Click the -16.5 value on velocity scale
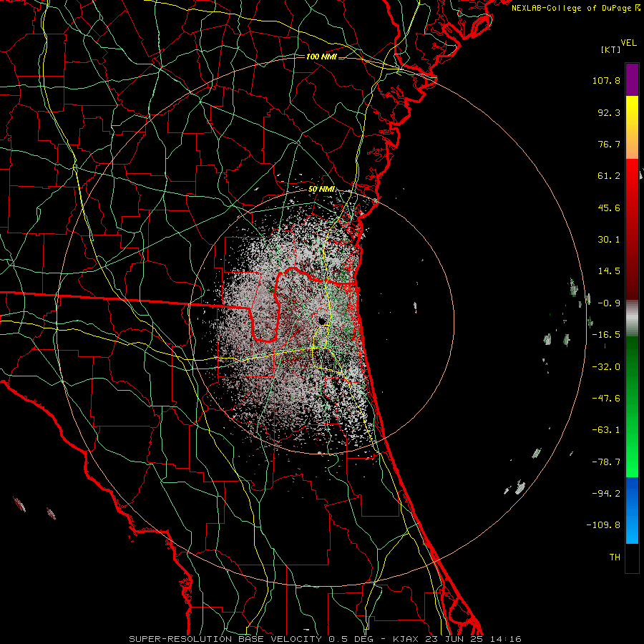This screenshot has width=644, height=644. (x=606, y=335)
